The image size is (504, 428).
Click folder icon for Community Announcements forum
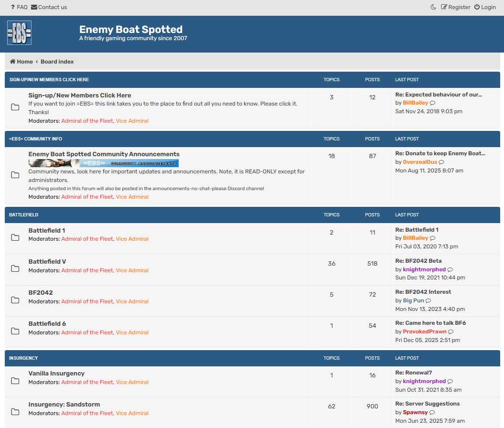(15, 175)
